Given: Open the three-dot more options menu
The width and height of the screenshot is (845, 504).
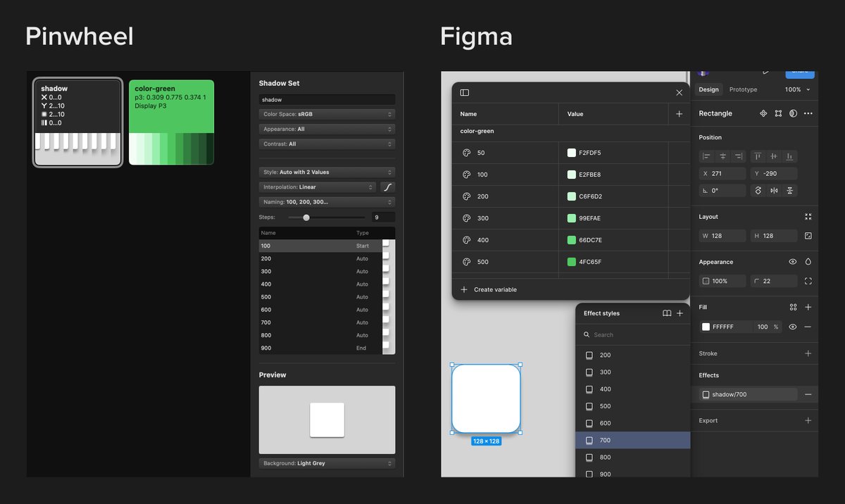Looking at the screenshot, I should tap(808, 113).
